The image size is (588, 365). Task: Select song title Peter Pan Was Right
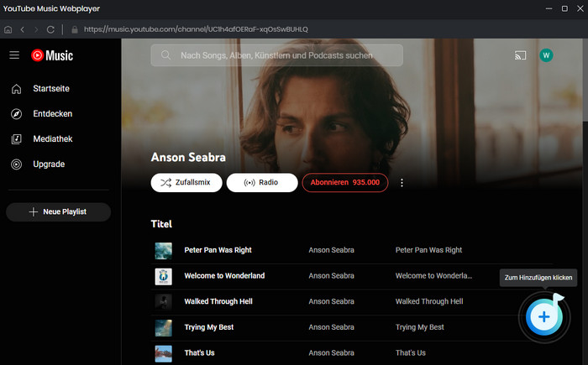coord(218,250)
